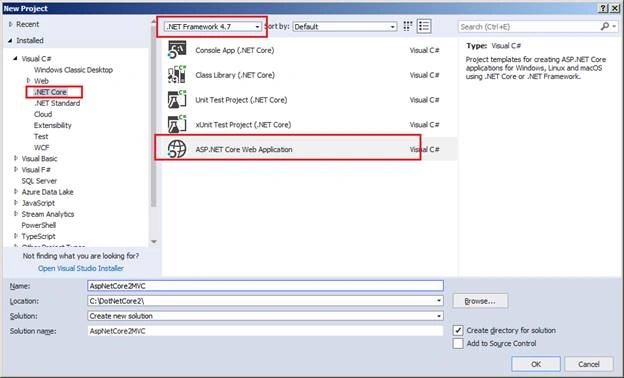Switch to medium icons list view
Image resolution: width=624 pixels, height=378 pixels.
pos(424,26)
